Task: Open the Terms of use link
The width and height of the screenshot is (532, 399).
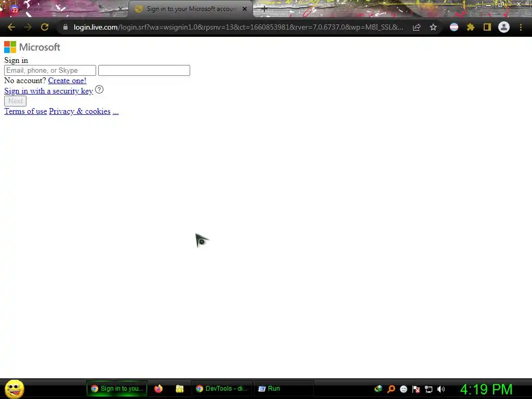Action: [25, 111]
